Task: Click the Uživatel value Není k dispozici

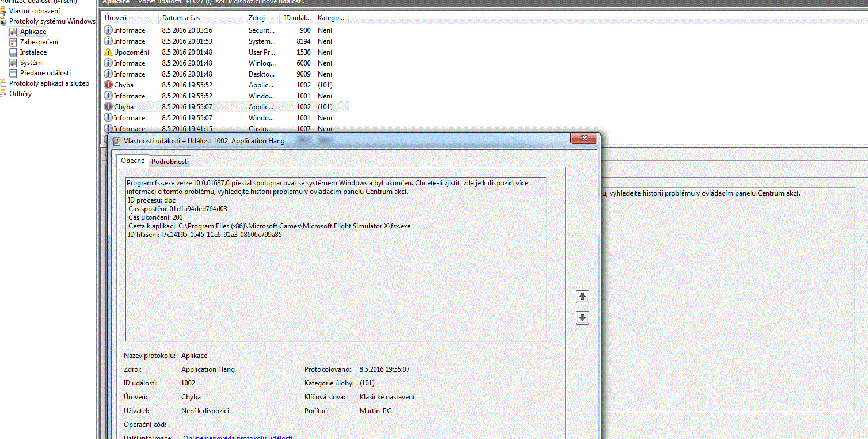Action: click(205, 411)
